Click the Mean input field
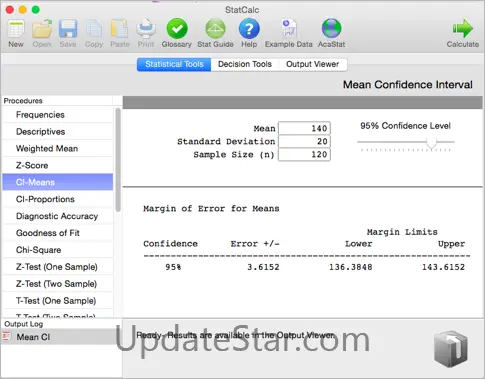485x379 pixels. (x=304, y=128)
